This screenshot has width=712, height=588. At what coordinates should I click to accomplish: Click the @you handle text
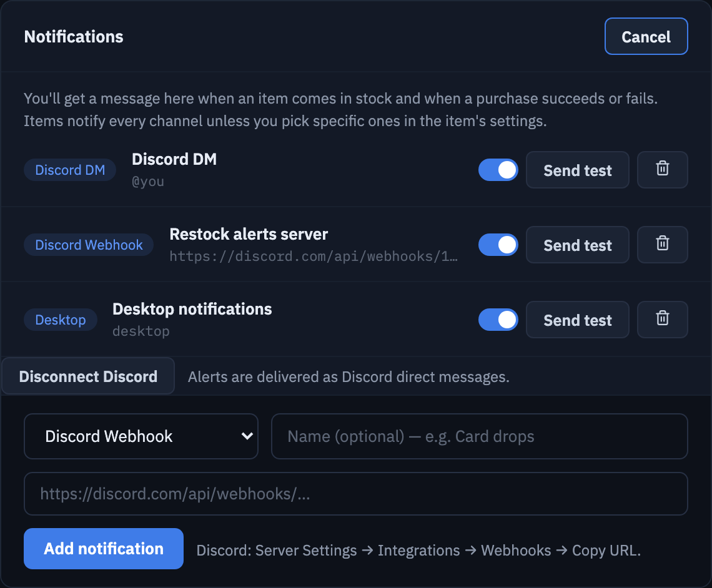coord(148,182)
